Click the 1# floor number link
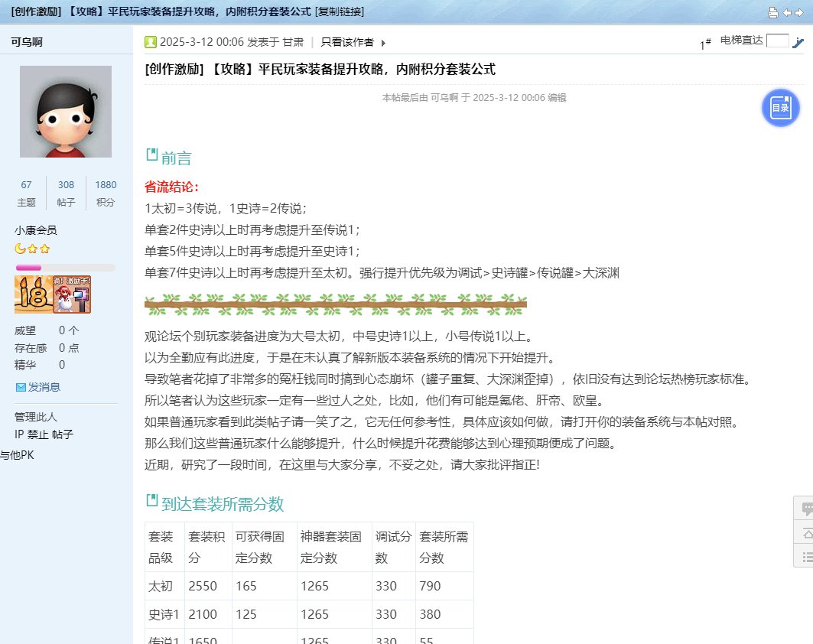Image resolution: width=813 pixels, height=644 pixels. pyautogui.click(x=705, y=44)
